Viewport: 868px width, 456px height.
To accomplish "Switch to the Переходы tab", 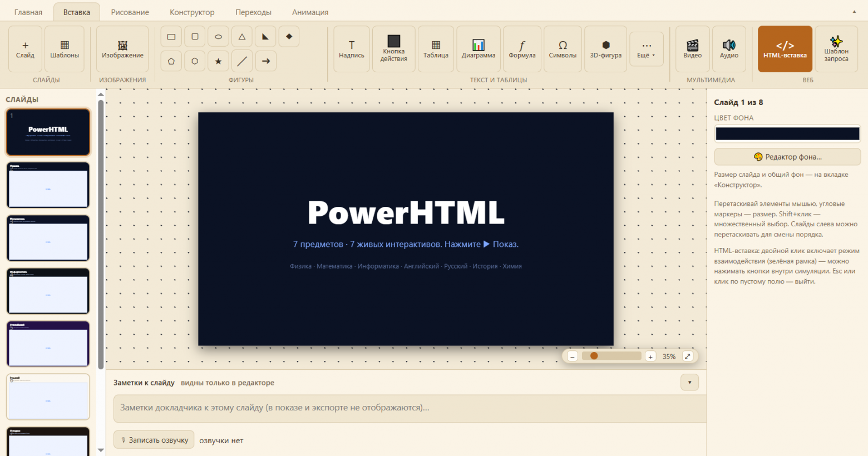I will tap(254, 12).
